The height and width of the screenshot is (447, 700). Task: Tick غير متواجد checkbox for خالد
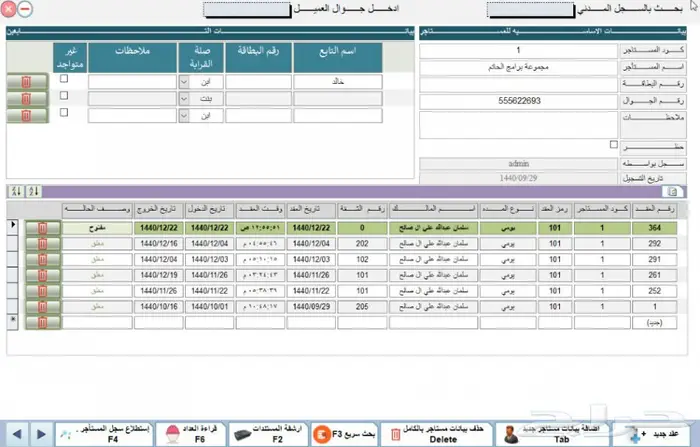tap(64, 79)
